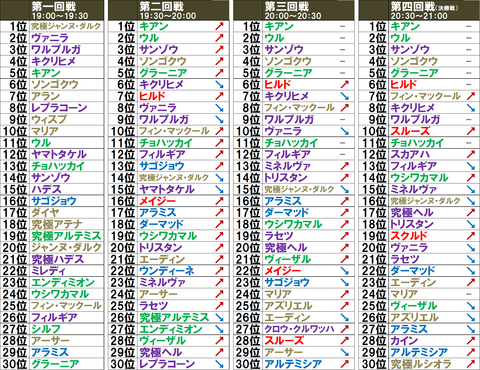Click the up arrow beside クロウ・クルワッハ in 第三回戦
480x370 pixels.
coord(344,329)
